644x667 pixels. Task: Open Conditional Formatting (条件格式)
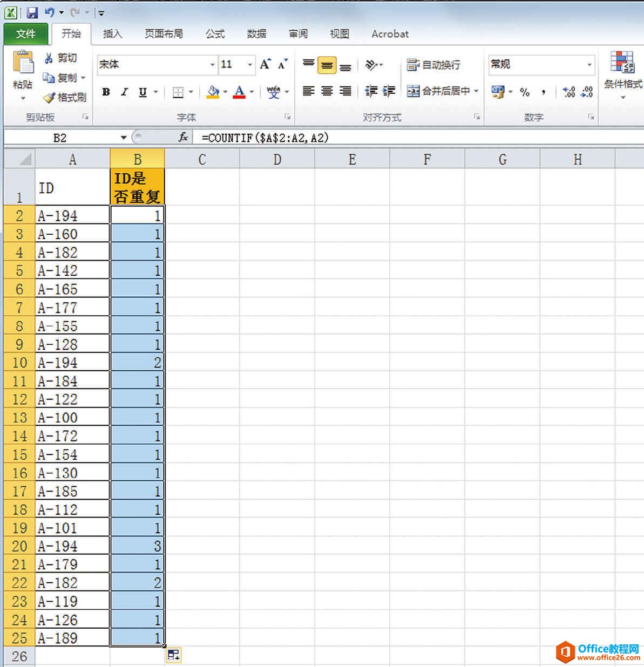(623, 74)
